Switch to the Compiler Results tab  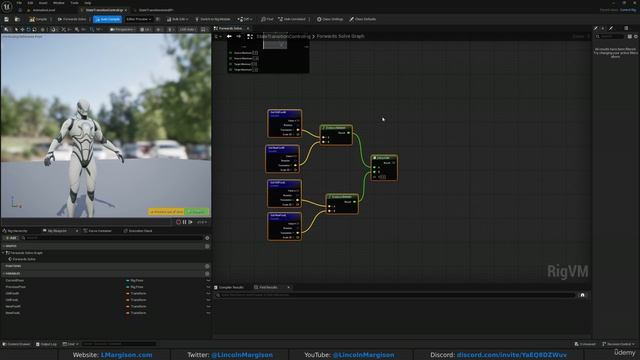point(229,287)
